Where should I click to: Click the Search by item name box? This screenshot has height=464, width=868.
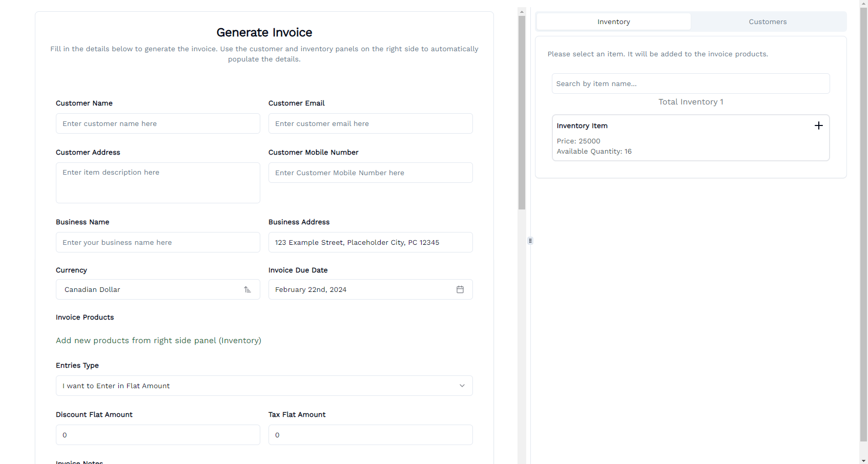(690, 83)
